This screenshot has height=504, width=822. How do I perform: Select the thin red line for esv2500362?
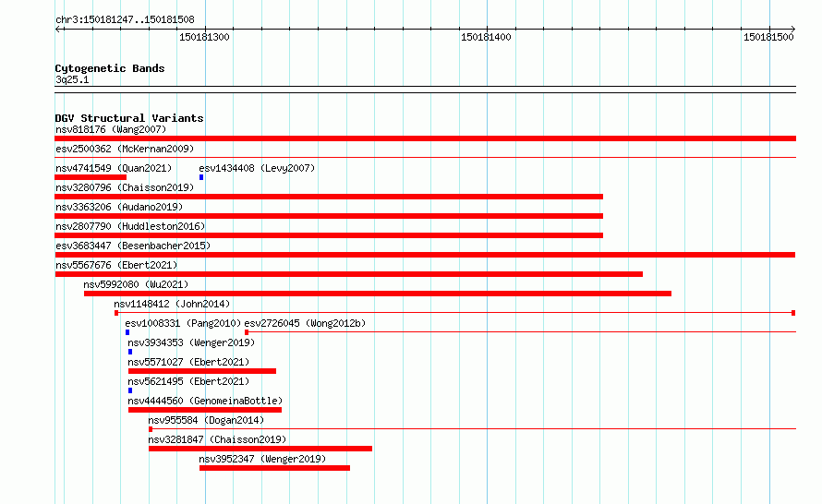click(x=425, y=157)
